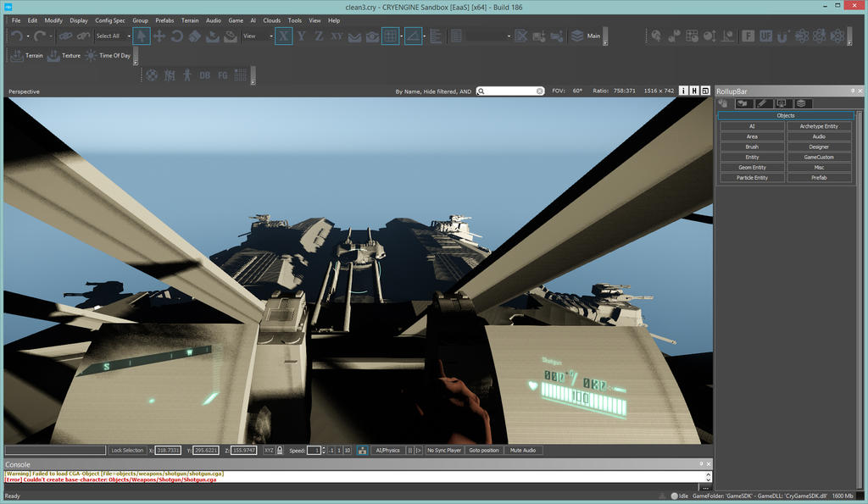Clear the viewport search field
868x504 pixels.
[x=540, y=91]
